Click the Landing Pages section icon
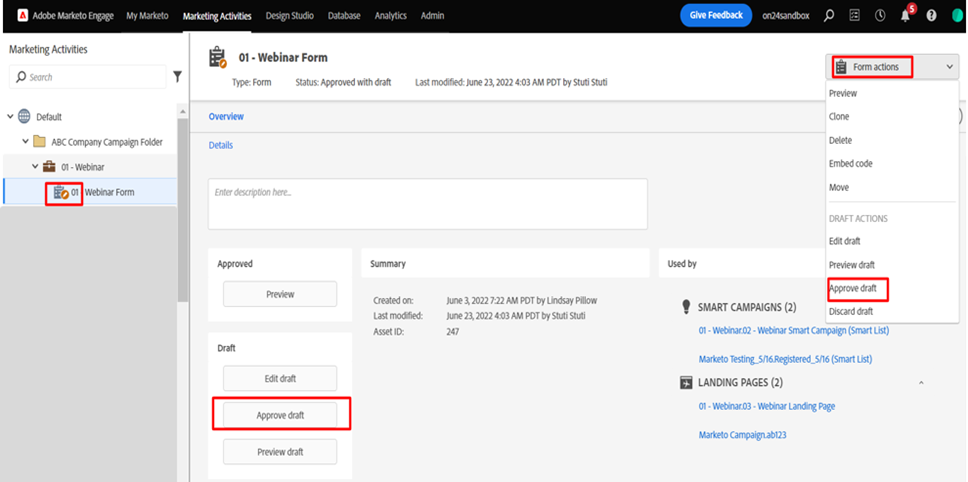 point(686,383)
